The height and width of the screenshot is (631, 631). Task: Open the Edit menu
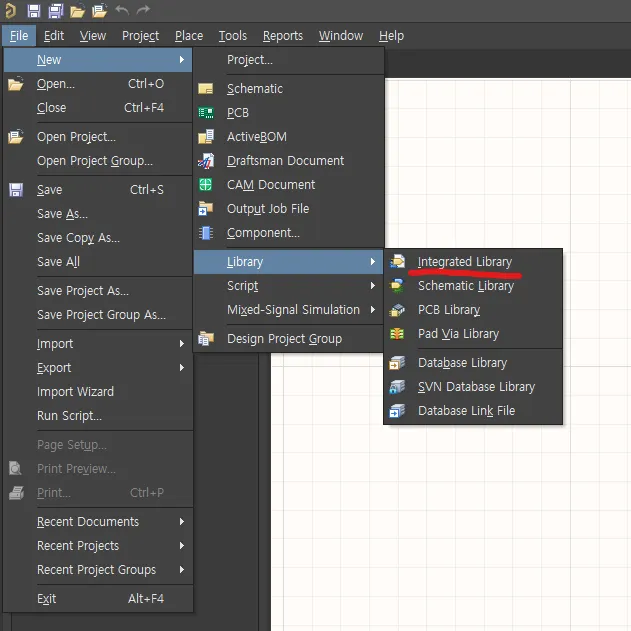(x=54, y=36)
